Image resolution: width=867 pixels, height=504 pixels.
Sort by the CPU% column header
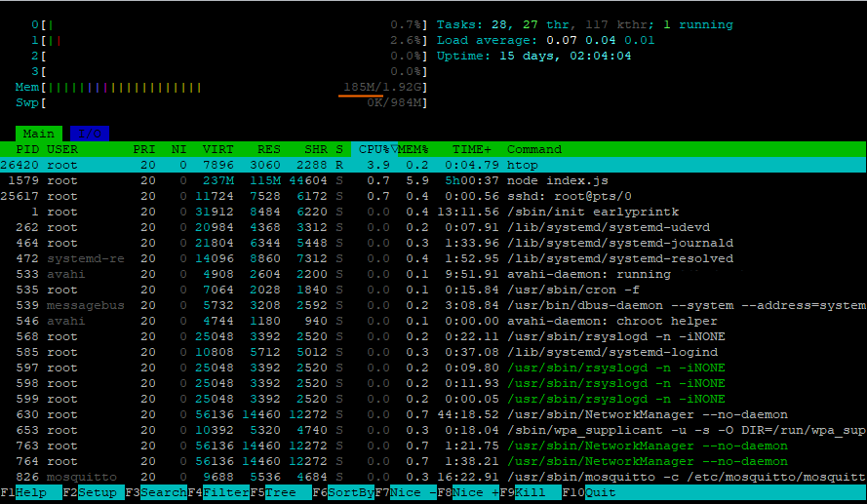pyautogui.click(x=374, y=149)
